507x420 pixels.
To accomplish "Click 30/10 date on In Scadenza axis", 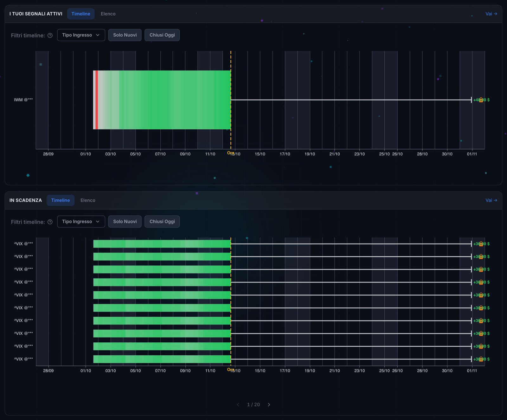I will point(447,371).
